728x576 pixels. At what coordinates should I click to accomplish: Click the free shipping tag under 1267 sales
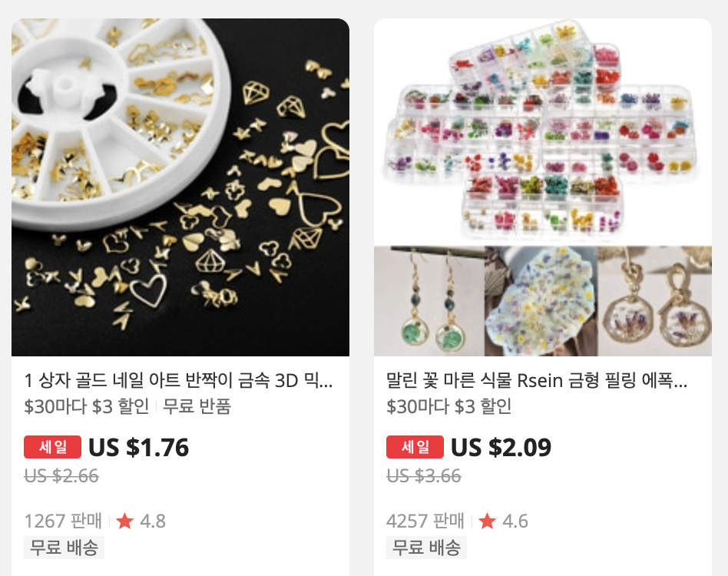(64, 548)
